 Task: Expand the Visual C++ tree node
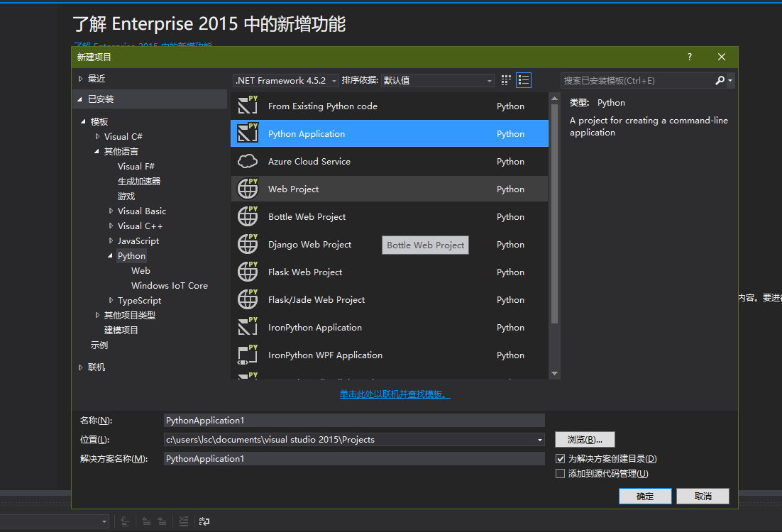pos(111,226)
